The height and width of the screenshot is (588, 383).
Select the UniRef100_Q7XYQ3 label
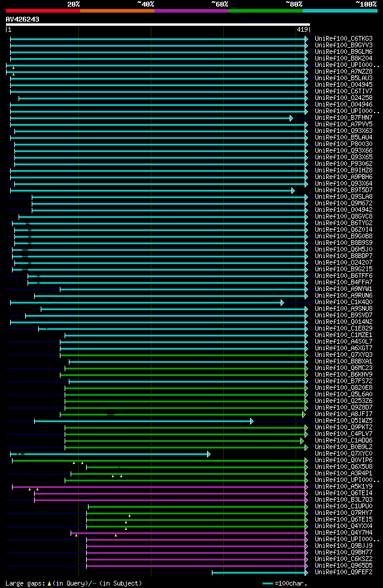(x=344, y=355)
